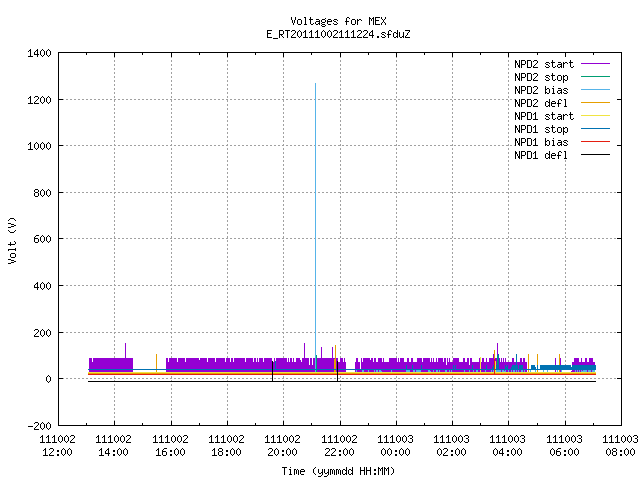Click the "Volt (V)" y-axis label
The image size is (640, 480).
click(x=12, y=240)
